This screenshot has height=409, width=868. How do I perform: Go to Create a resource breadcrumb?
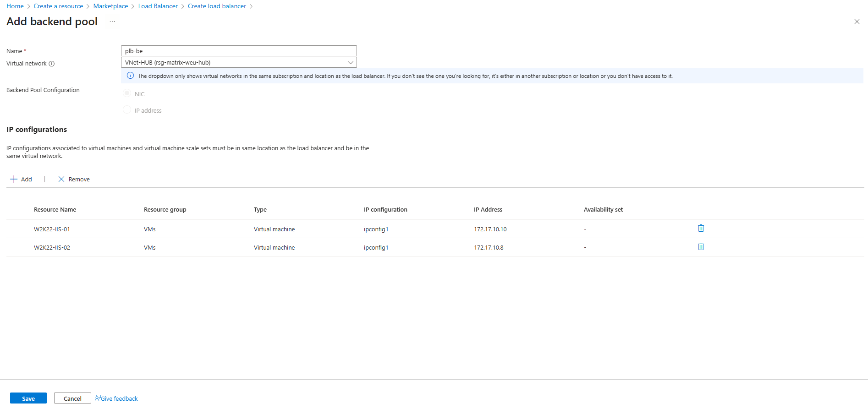58,6
